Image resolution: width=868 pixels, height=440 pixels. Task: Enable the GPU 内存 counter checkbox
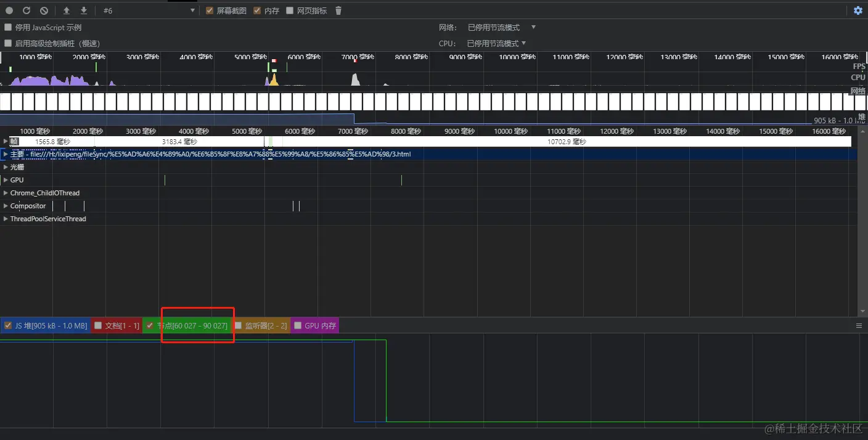[297, 325]
